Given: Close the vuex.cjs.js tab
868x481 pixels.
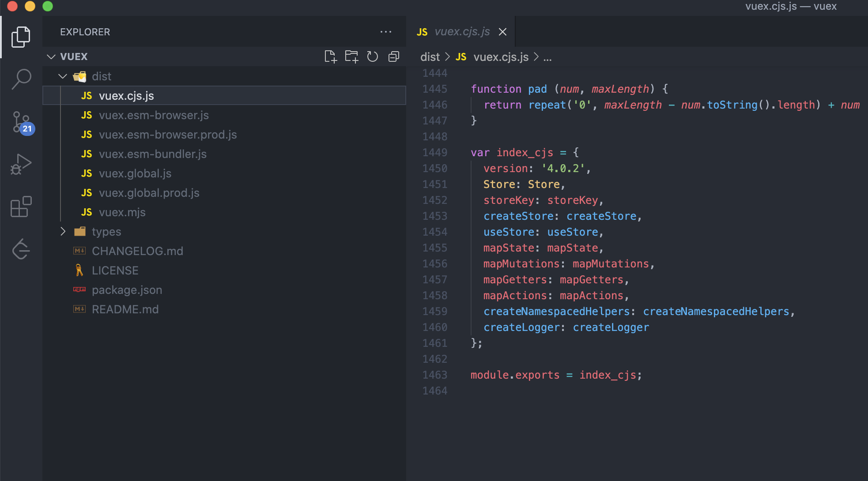Looking at the screenshot, I should 502,32.
